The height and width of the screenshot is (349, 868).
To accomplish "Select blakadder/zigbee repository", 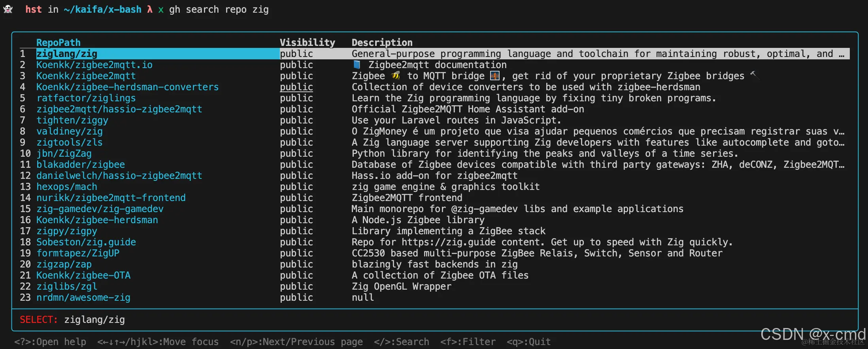I will point(81,165).
